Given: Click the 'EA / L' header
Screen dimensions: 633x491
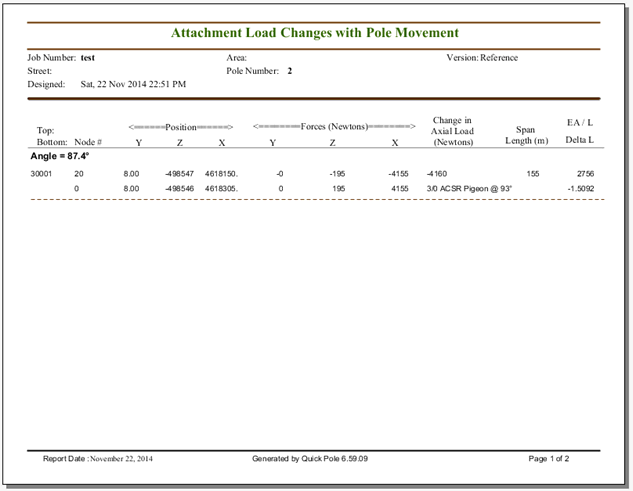Looking at the screenshot, I should [580, 122].
